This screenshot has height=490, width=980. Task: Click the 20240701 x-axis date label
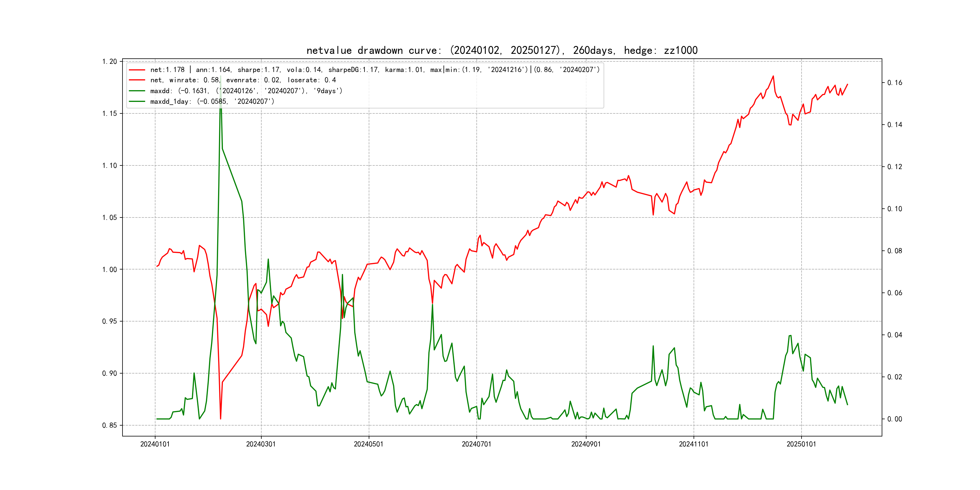476,444
